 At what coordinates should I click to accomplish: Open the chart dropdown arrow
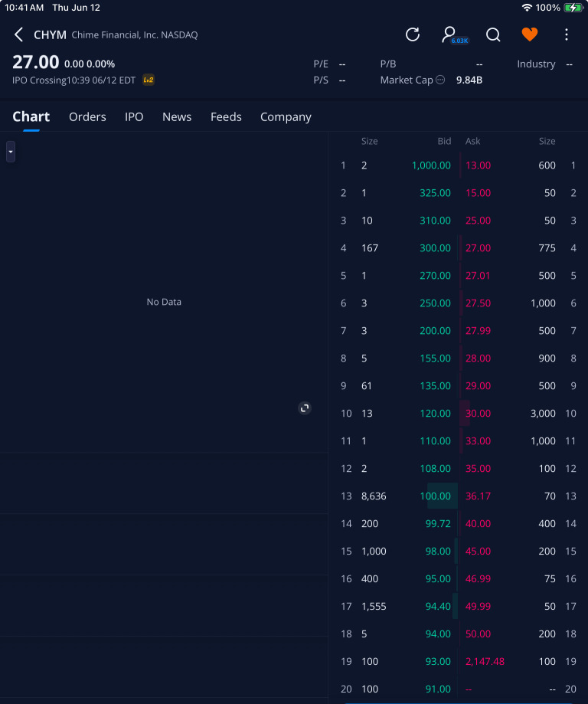[x=11, y=152]
